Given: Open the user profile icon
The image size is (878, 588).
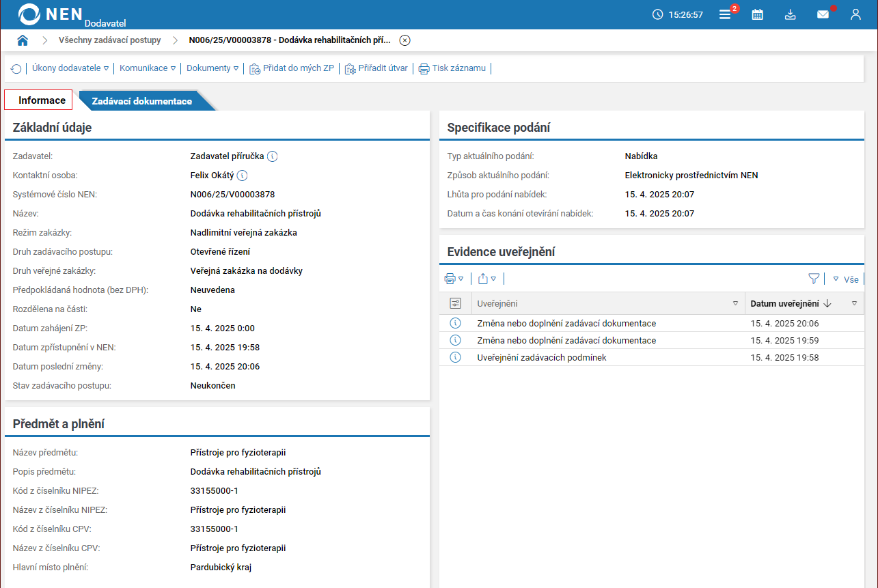Looking at the screenshot, I should click(x=855, y=14).
